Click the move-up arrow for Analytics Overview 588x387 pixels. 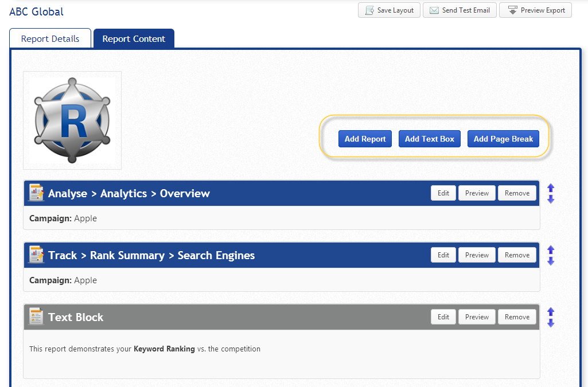[551, 188]
